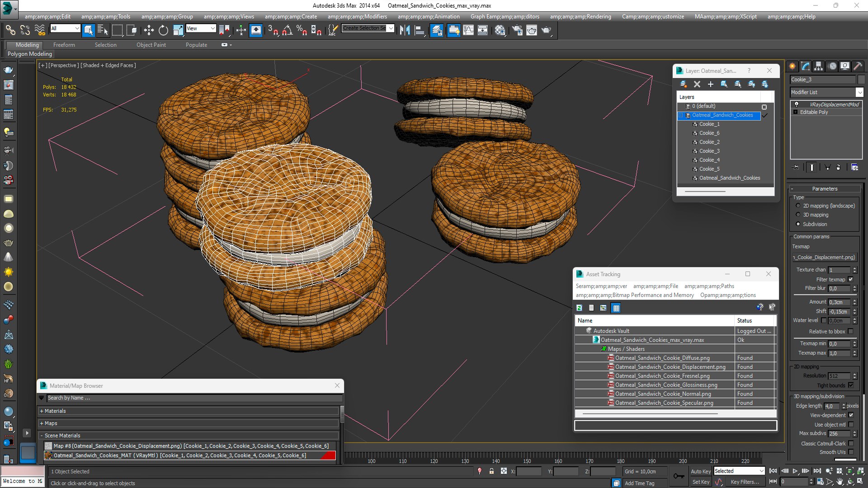This screenshot has width=868, height=488.
Task: Click the Set Key button
Action: (700, 482)
